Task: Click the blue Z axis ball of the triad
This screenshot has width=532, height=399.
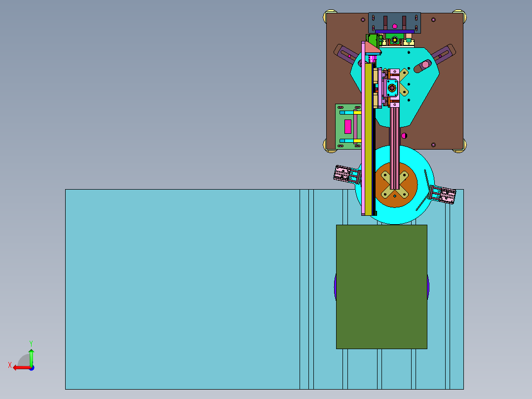Action: pyautogui.click(x=32, y=368)
